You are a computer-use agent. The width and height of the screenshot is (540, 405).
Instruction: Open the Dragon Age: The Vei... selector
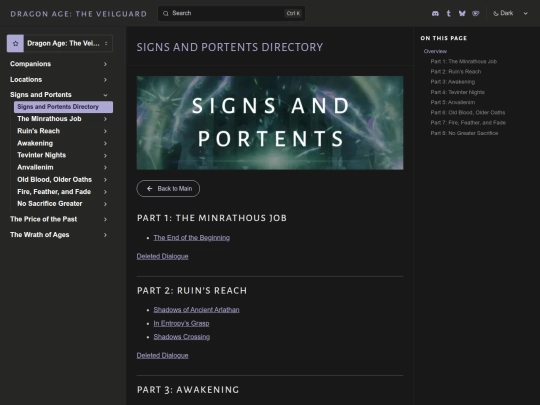click(60, 43)
